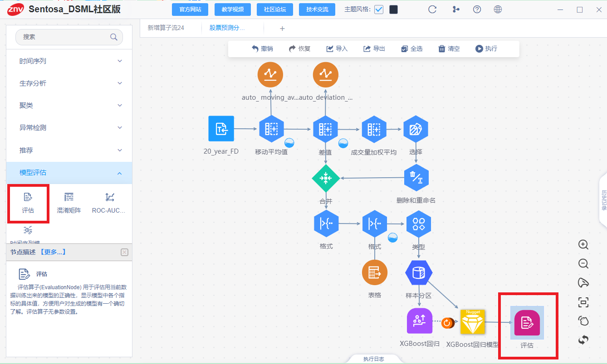Click the fit-to-screen canvas tool

pos(583,302)
